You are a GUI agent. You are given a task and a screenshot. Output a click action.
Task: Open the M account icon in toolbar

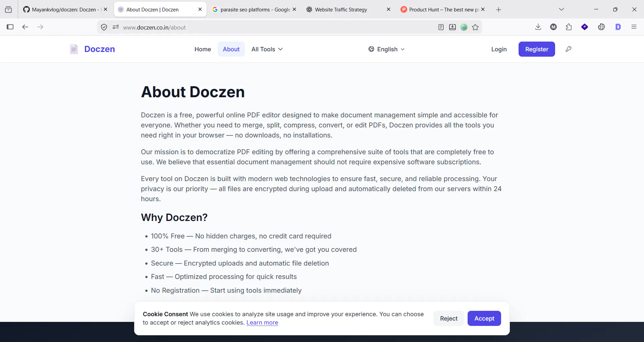[553, 27]
